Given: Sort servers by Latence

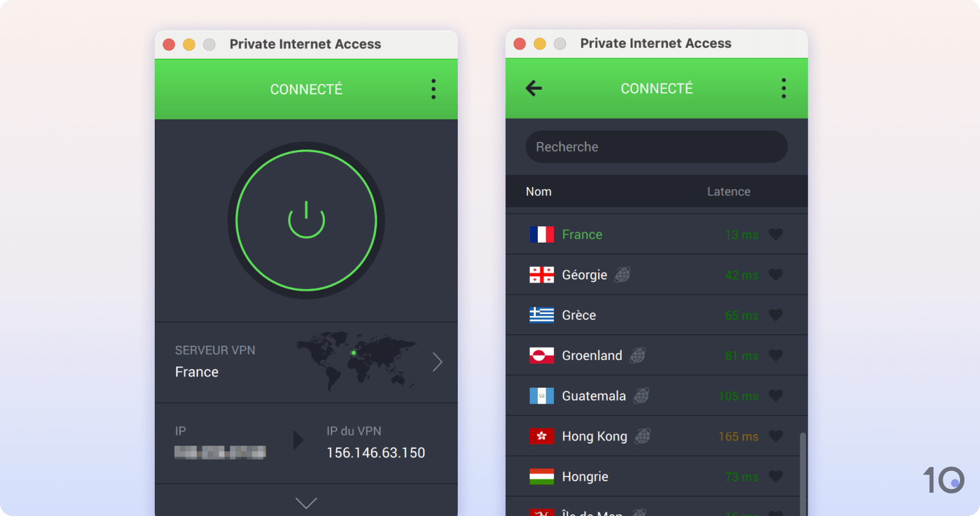Looking at the screenshot, I should point(729,192).
